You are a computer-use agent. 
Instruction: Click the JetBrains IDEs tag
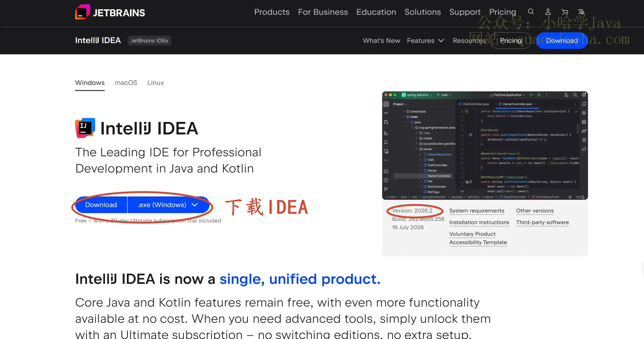(x=149, y=41)
